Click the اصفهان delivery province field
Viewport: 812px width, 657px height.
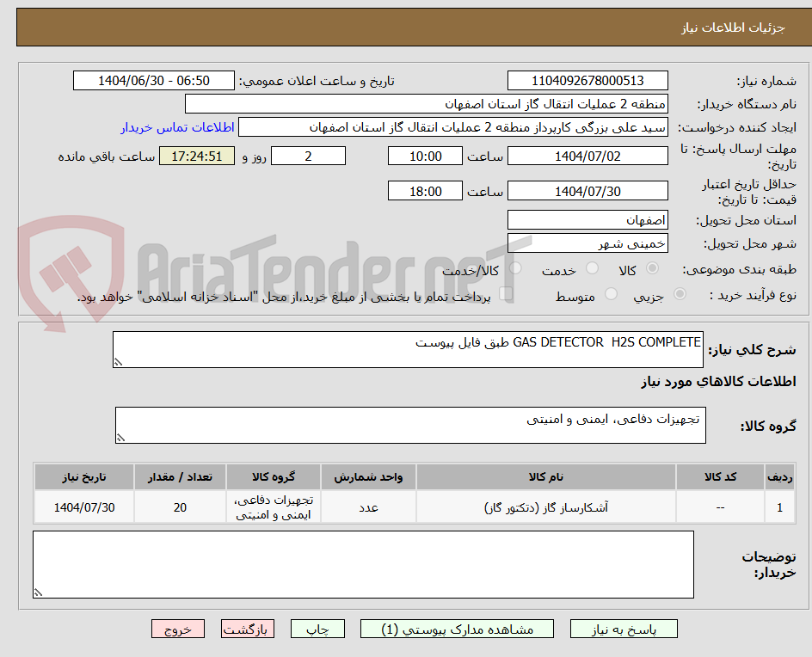pos(587,219)
